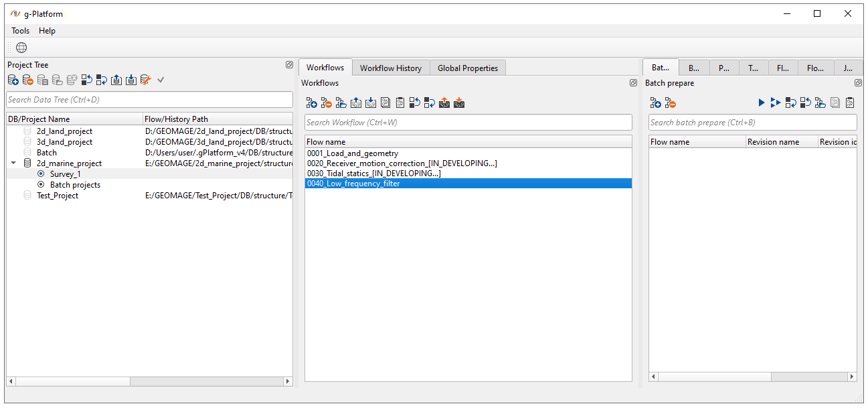Image resolution: width=868 pixels, height=408 pixels.
Task: Collapse the 2d_marine_project tree node
Action: click(13, 163)
